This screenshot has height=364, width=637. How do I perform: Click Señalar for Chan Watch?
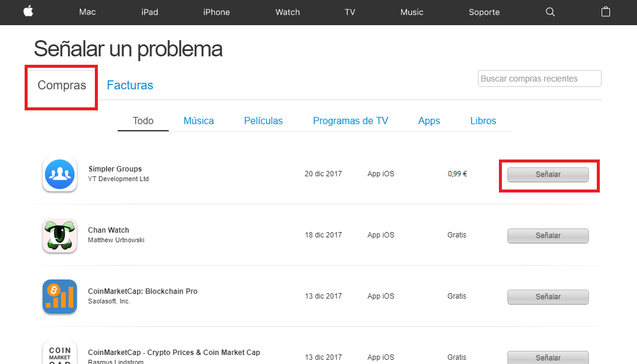tap(548, 236)
